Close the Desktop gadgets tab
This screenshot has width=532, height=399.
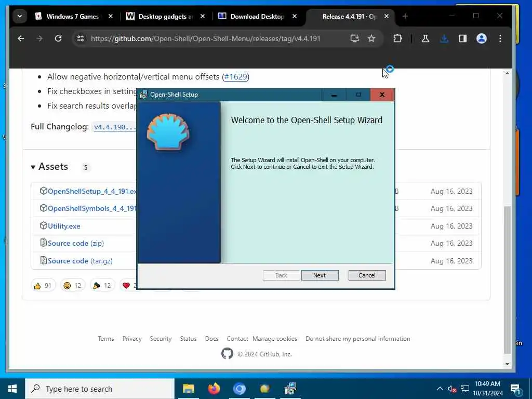click(x=203, y=16)
